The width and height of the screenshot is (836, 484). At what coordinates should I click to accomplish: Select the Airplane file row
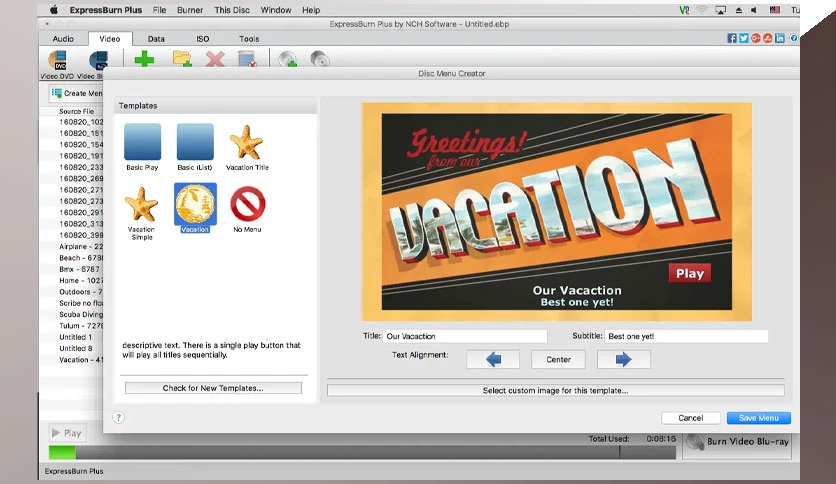click(x=71, y=246)
